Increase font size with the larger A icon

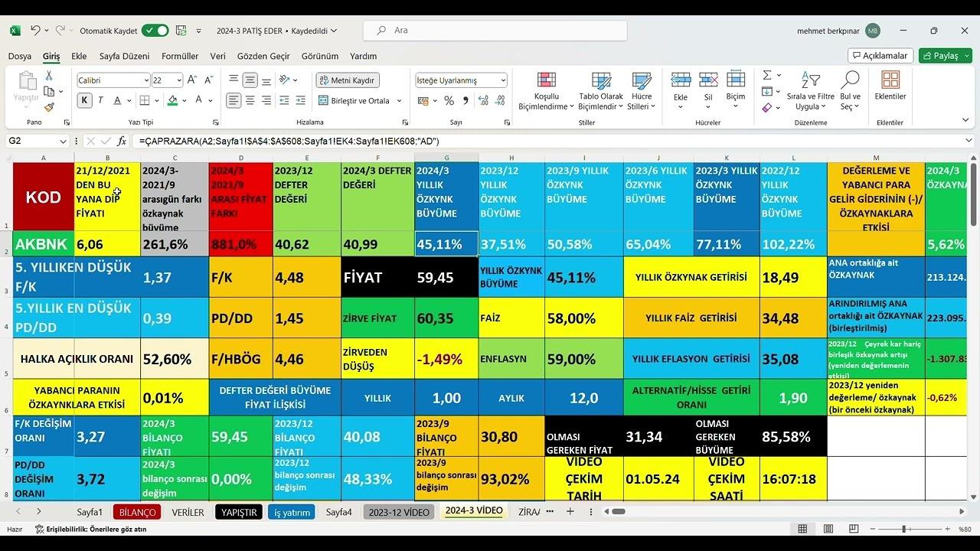pyautogui.click(x=191, y=80)
